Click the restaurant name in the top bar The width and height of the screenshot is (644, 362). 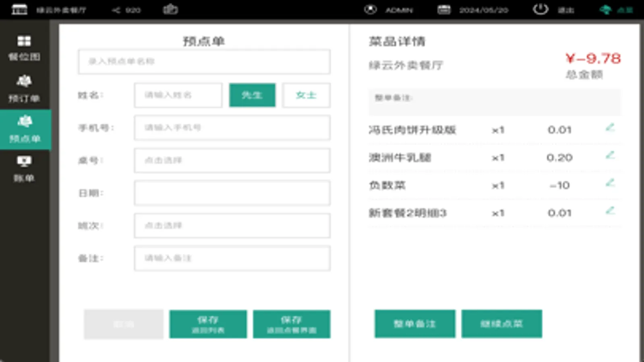coord(61,10)
